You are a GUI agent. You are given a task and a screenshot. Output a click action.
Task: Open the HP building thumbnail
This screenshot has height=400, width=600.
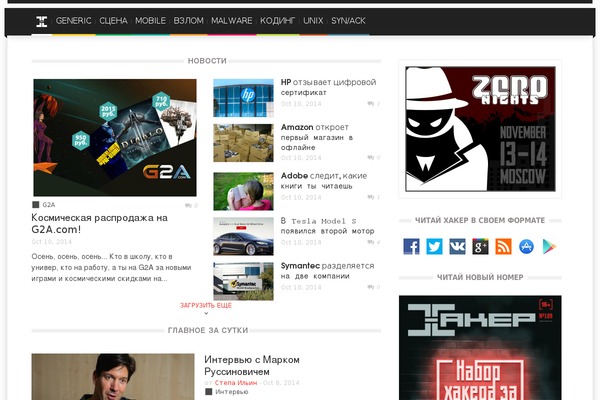tap(243, 98)
